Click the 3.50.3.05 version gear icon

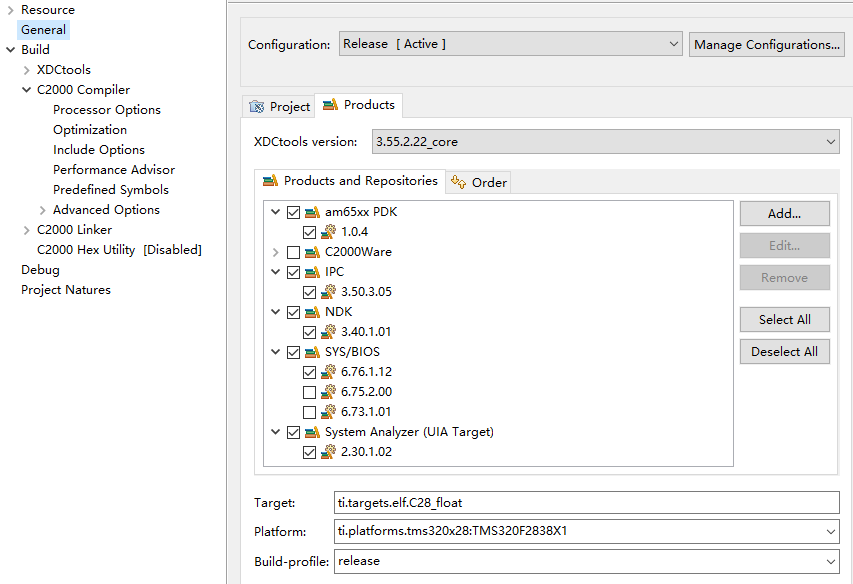(x=328, y=292)
